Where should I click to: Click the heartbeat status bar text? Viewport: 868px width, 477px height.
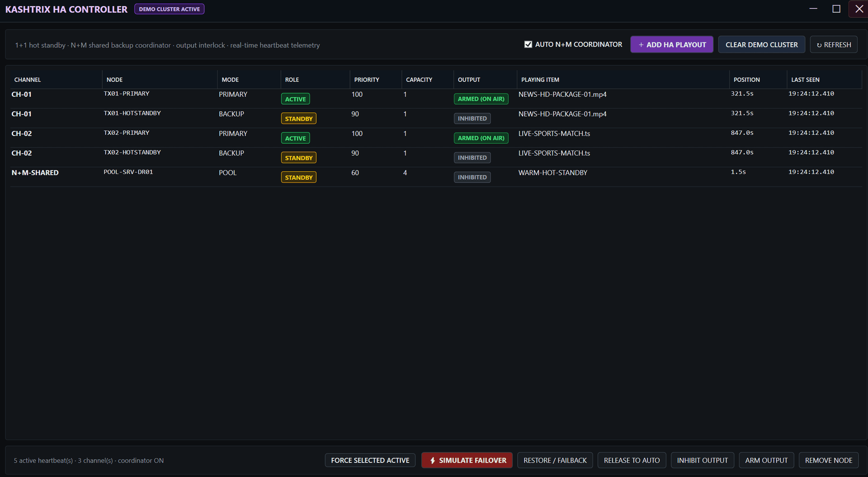pos(89,460)
